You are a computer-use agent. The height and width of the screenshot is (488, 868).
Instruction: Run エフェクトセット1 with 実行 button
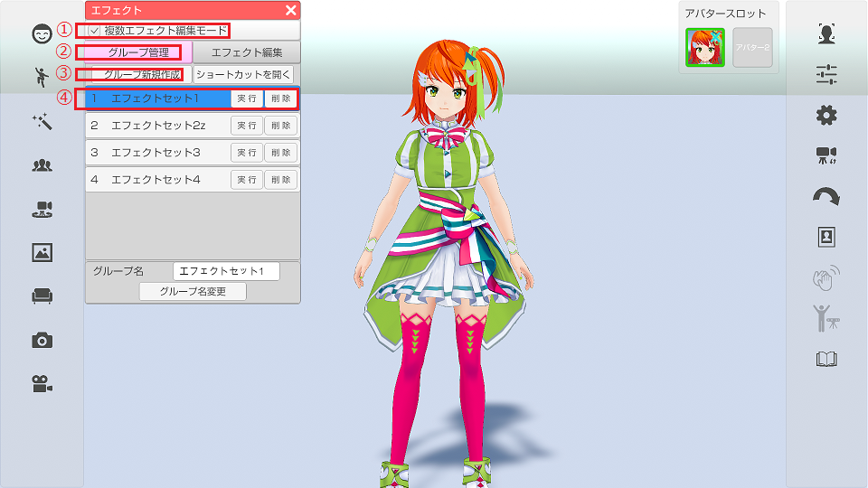click(x=247, y=99)
